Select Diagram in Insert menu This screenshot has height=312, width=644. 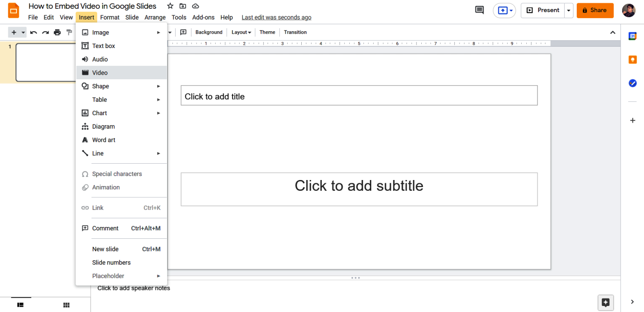point(121,126)
